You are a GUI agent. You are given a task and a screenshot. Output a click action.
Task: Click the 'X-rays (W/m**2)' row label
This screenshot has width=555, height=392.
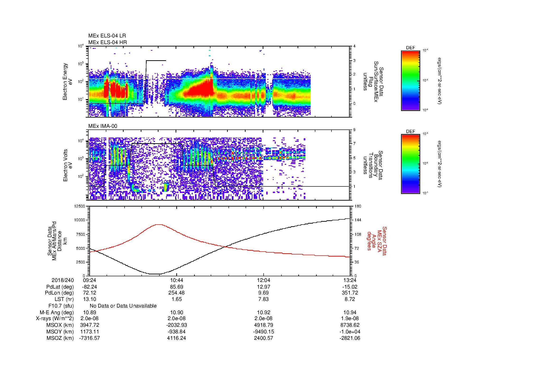point(55,318)
